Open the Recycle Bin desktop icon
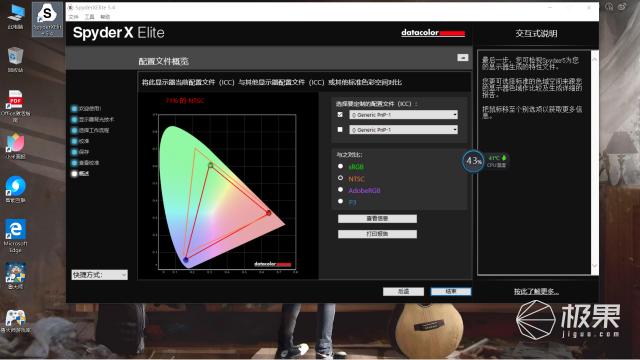Screen dimensions: 640x360 click(x=16, y=60)
